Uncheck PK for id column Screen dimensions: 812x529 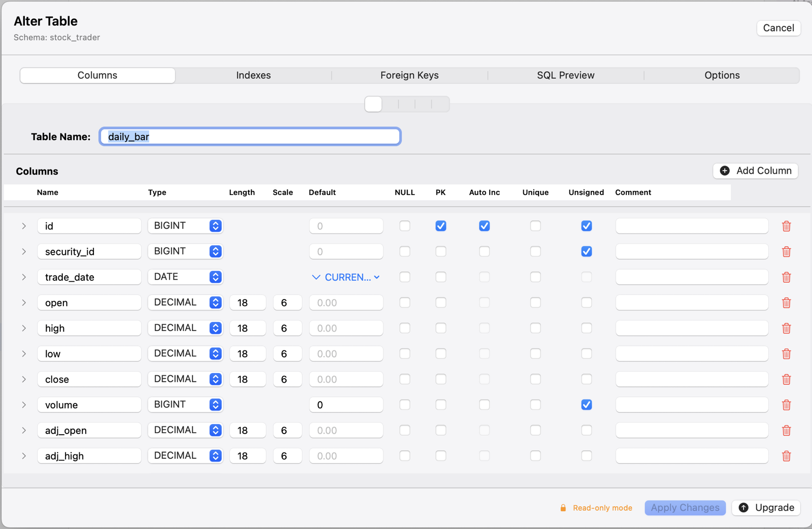pos(441,226)
